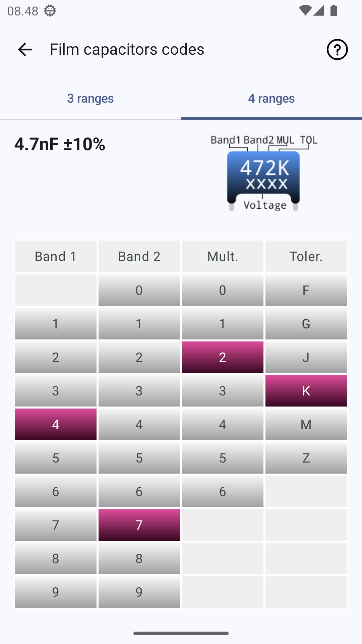Choose tolerance M in Toler. column

click(306, 424)
